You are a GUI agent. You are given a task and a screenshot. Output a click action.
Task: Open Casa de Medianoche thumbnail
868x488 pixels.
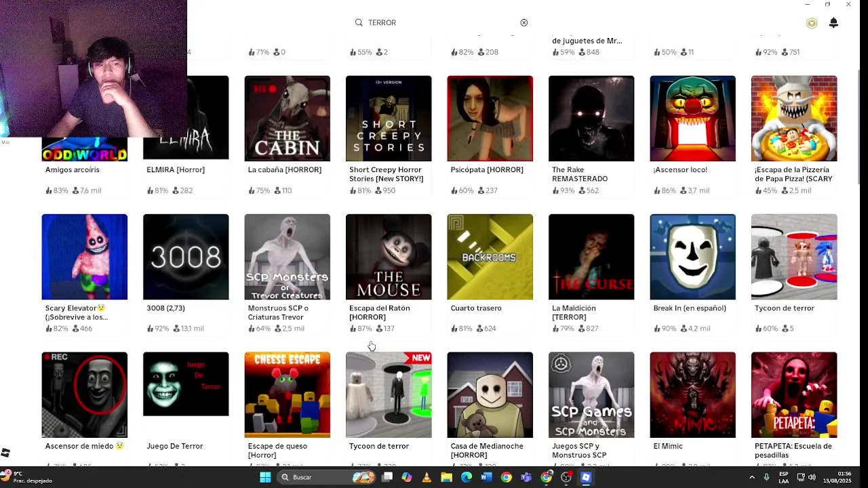490,394
